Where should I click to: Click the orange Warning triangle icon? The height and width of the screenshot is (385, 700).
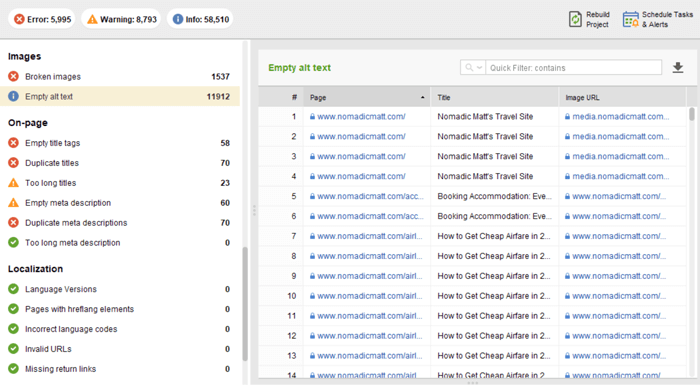pos(92,19)
